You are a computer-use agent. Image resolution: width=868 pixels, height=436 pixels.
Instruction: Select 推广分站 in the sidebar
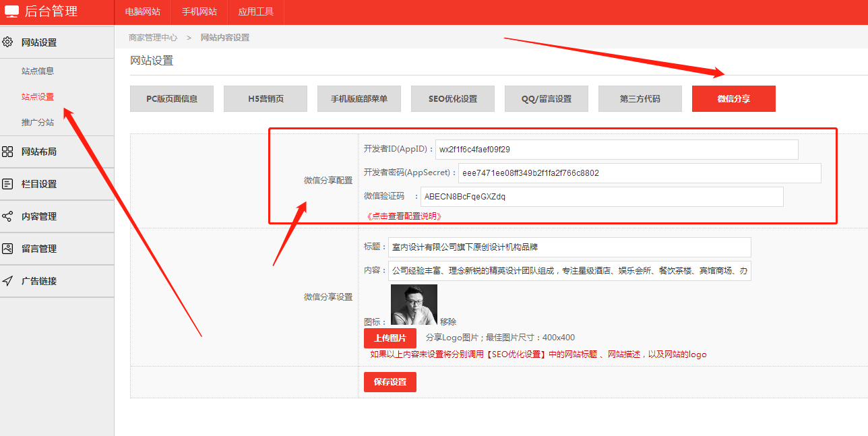[38, 123]
